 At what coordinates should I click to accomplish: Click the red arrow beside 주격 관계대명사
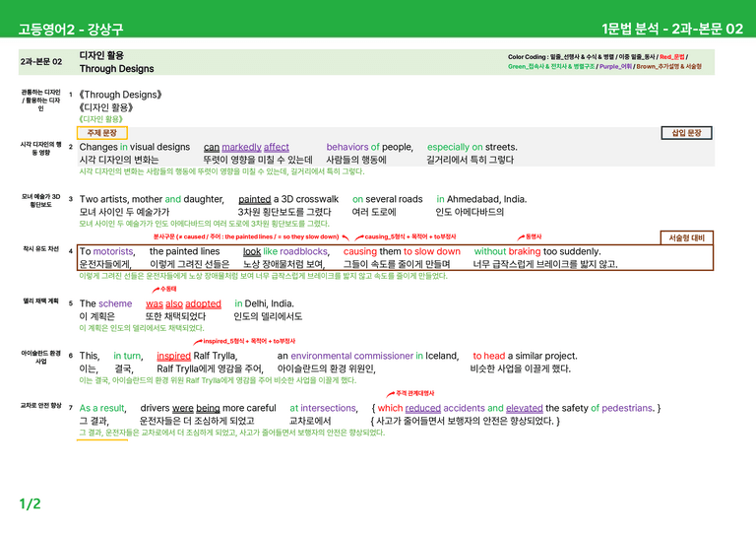[x=391, y=394]
